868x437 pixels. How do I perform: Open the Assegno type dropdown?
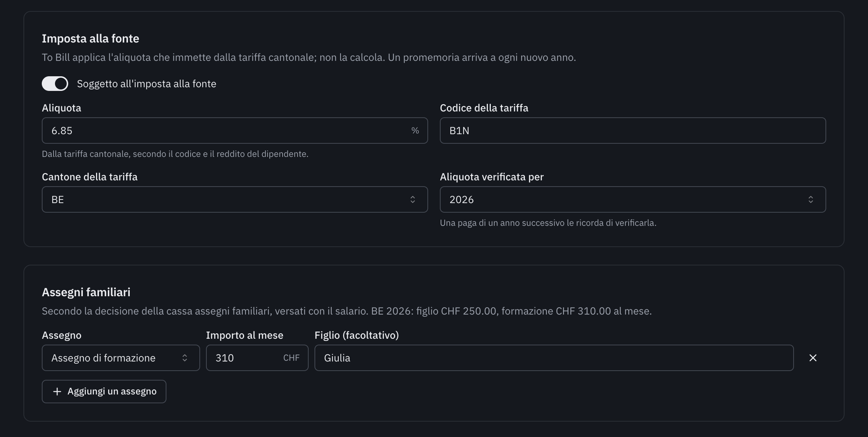coord(121,358)
